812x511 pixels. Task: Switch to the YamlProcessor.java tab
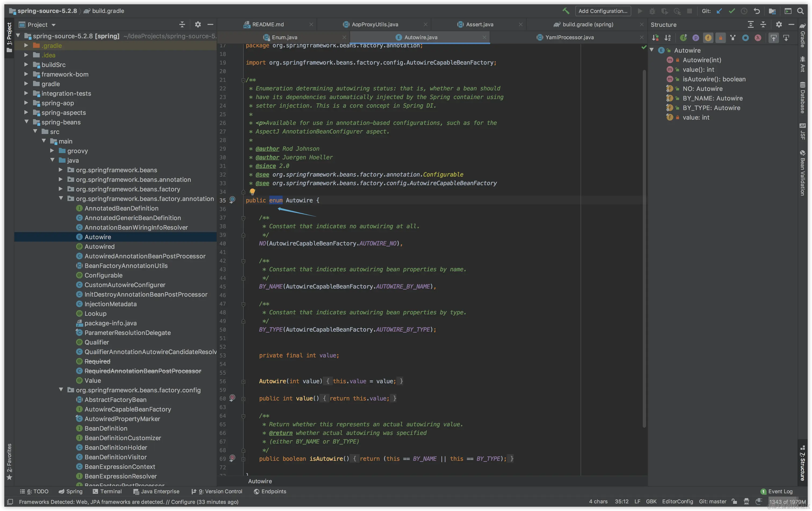pos(569,37)
